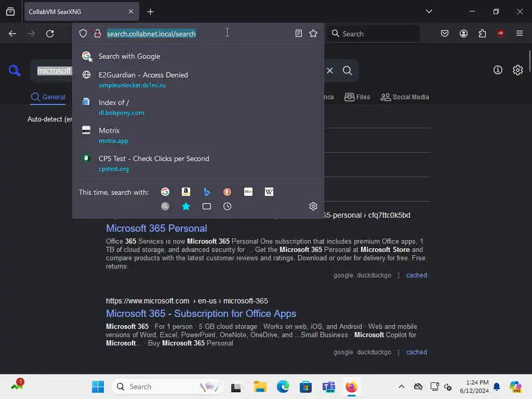Select the General search tab
The width and height of the screenshot is (532, 399).
pyautogui.click(x=48, y=97)
